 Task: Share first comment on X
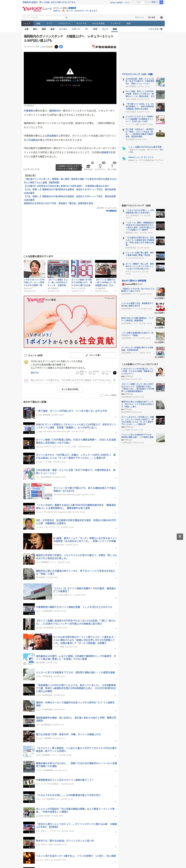pos(115,373)
